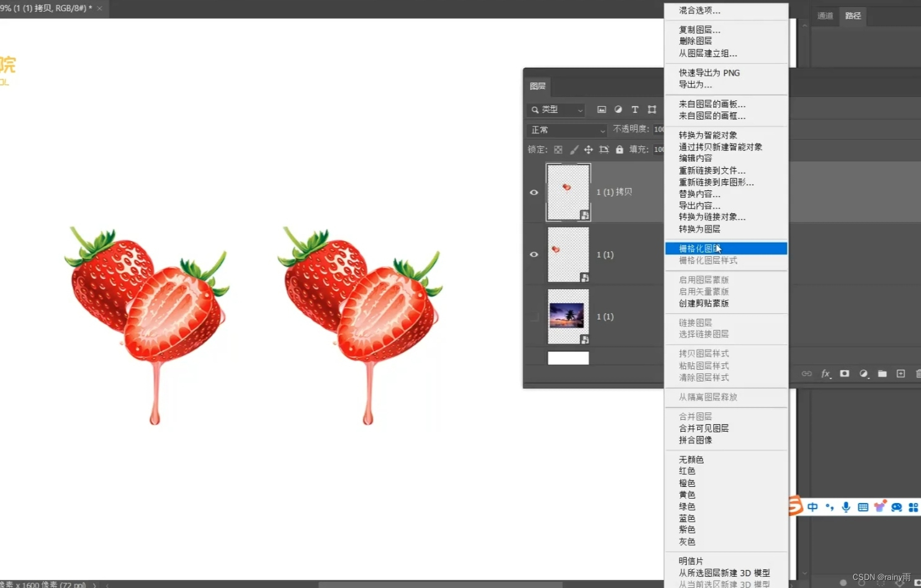Click the sunset image layer thumbnail
Screen dimensions: 921x588
pos(568,316)
